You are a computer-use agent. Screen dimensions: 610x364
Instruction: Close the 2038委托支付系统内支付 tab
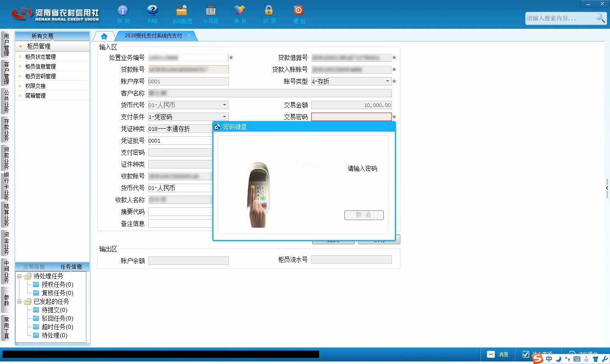[189, 36]
